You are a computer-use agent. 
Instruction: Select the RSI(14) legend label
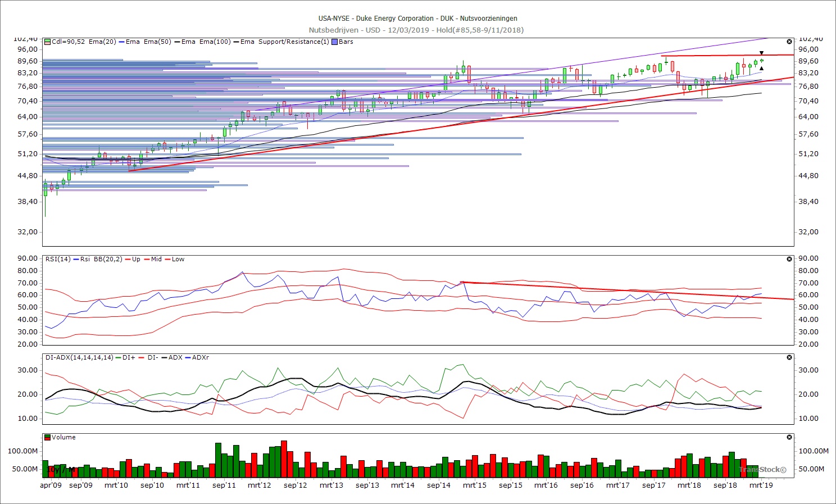[58, 259]
